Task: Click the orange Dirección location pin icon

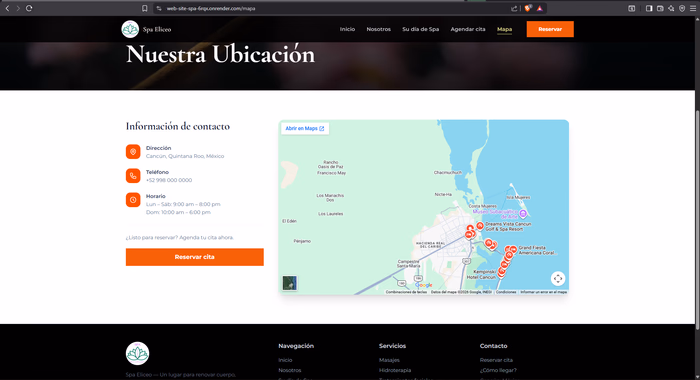Action: coord(133,152)
